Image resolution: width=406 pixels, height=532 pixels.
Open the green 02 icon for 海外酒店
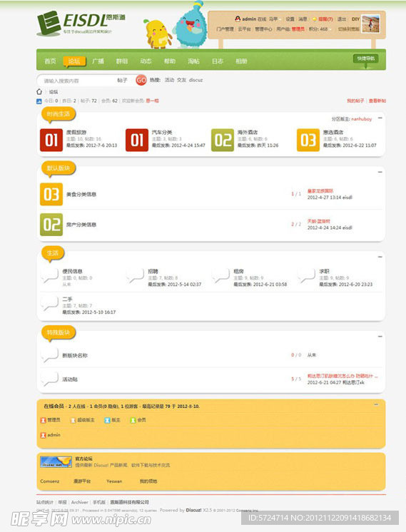(x=223, y=140)
